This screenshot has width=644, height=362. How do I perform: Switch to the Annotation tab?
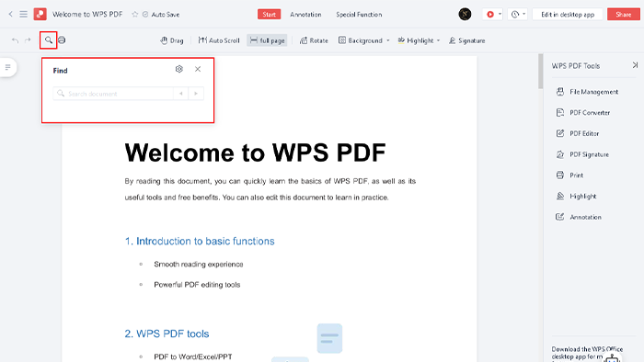pyautogui.click(x=305, y=15)
